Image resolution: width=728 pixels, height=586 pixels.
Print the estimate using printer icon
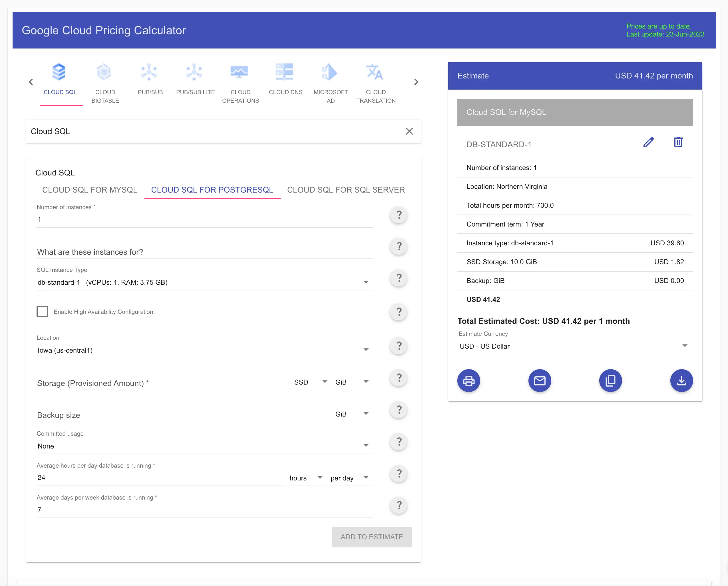(468, 381)
